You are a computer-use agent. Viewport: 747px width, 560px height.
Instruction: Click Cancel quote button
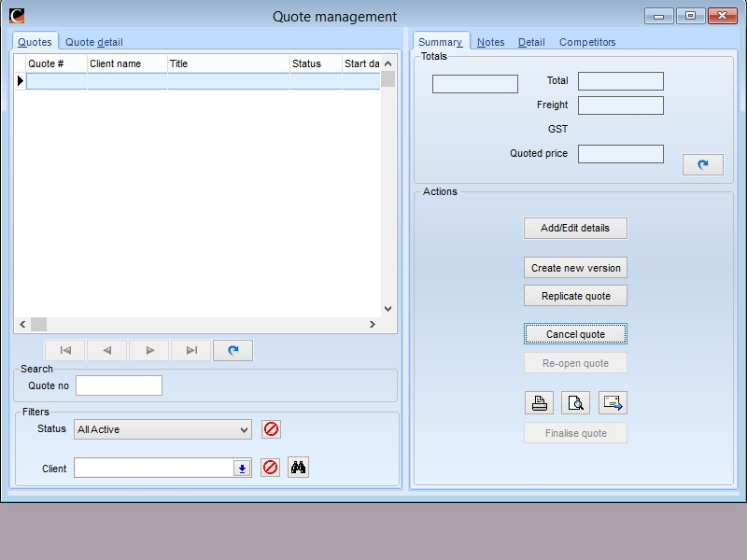coord(575,334)
